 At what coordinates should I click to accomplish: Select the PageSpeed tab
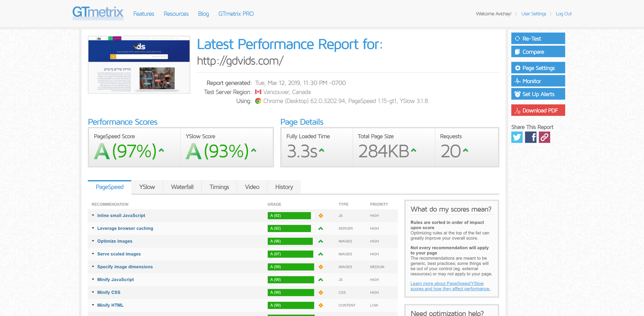pyautogui.click(x=110, y=187)
